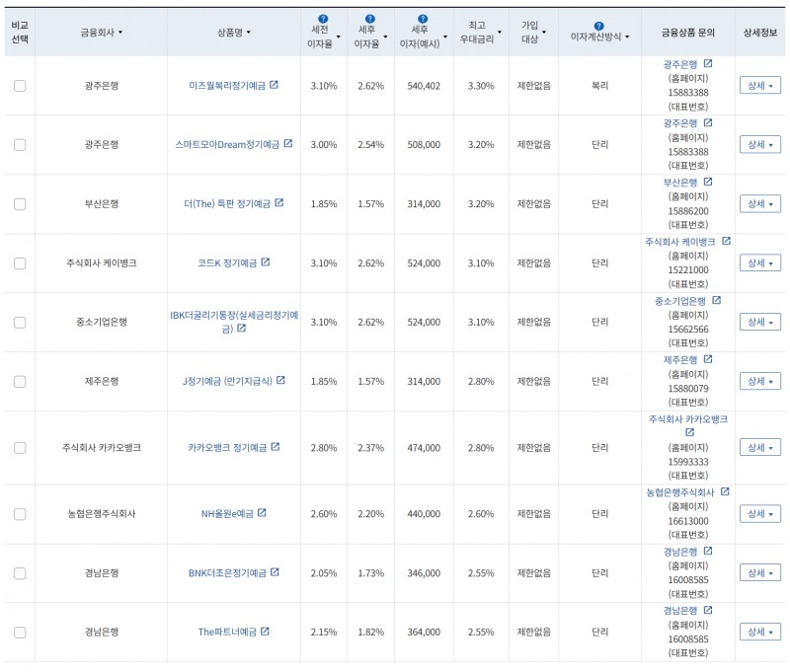Click external link icon next to 더(The) 특판 정기예금

click(x=279, y=203)
